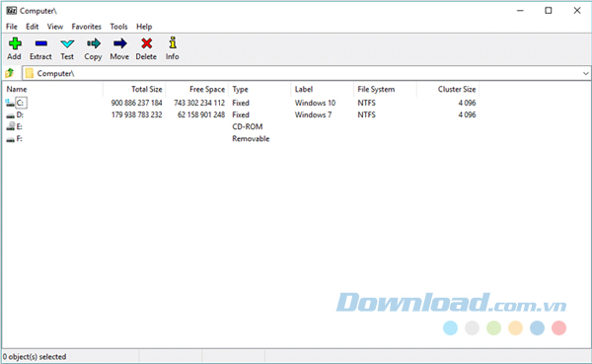Select the F: removable drive icon

point(10,139)
